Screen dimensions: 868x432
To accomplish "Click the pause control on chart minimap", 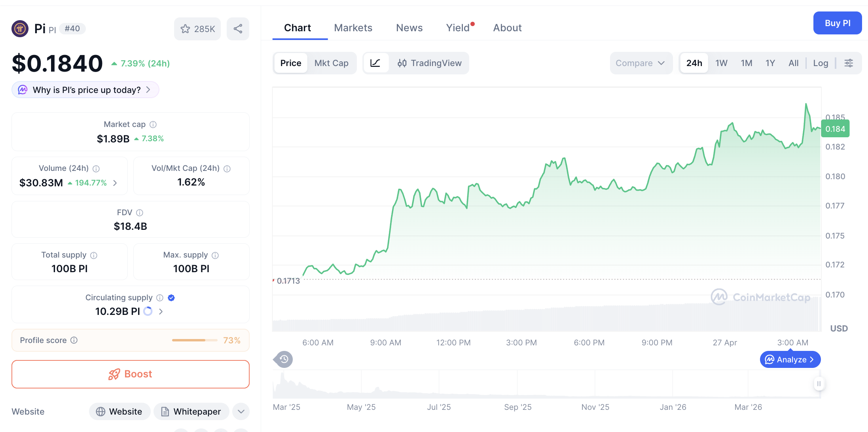I will pos(819,383).
